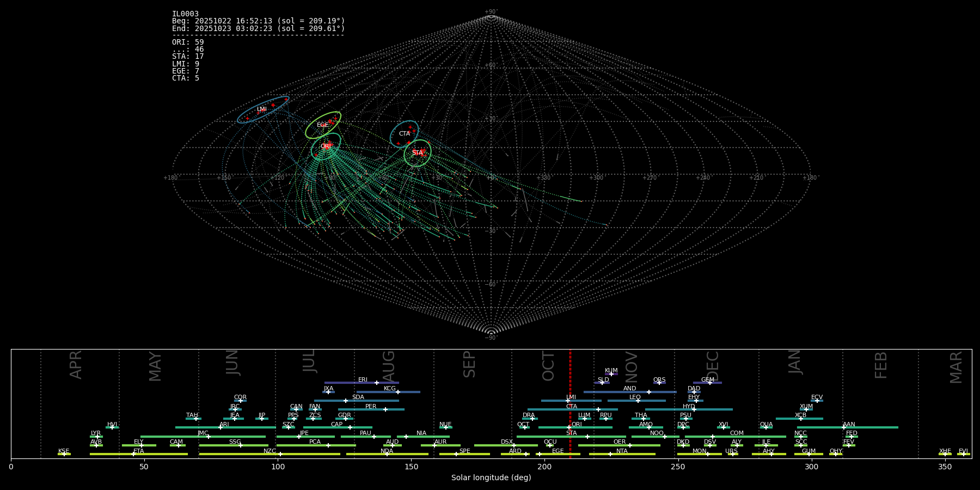Click the FEB month label in timeline

coord(881,365)
